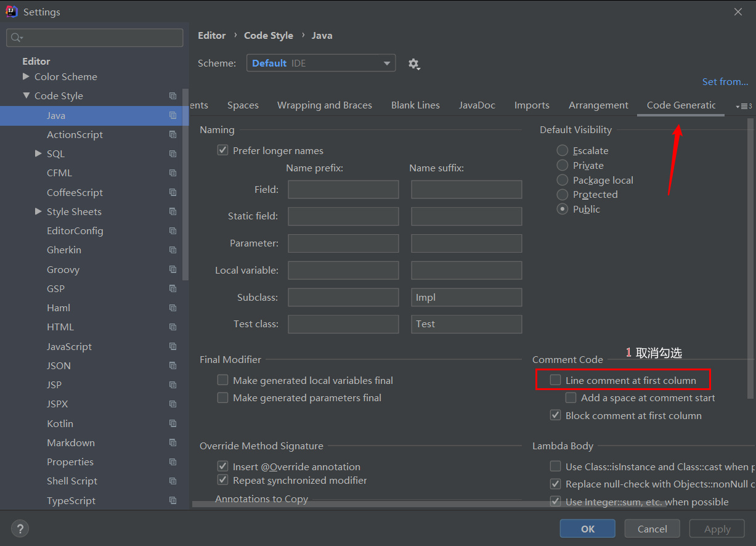The width and height of the screenshot is (756, 546).
Task: Click the OK button
Action: [588, 529]
